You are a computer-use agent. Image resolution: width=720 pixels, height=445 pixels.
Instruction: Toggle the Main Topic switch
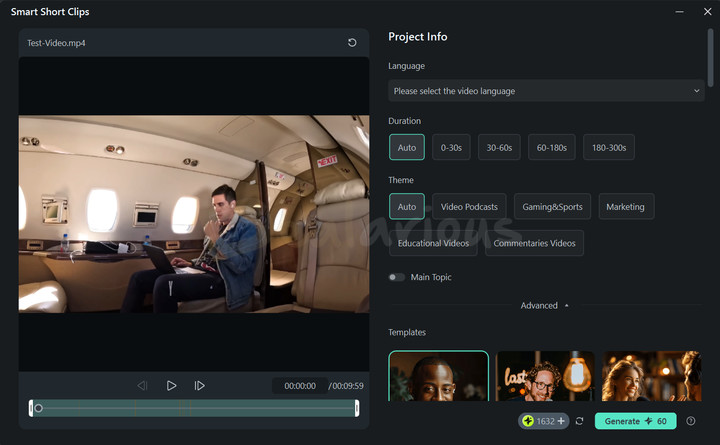point(397,277)
